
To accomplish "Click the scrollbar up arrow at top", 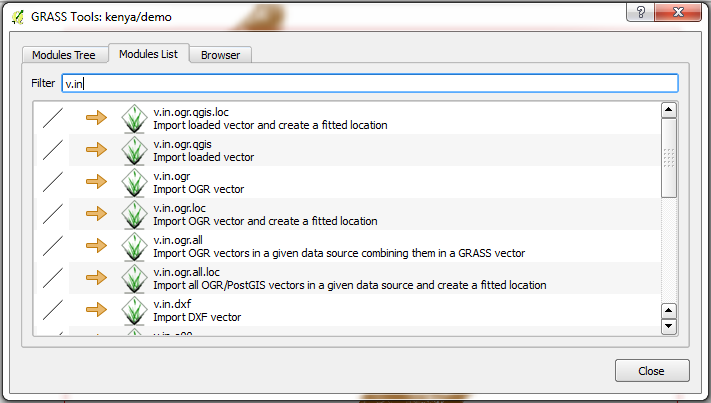I will [x=669, y=110].
